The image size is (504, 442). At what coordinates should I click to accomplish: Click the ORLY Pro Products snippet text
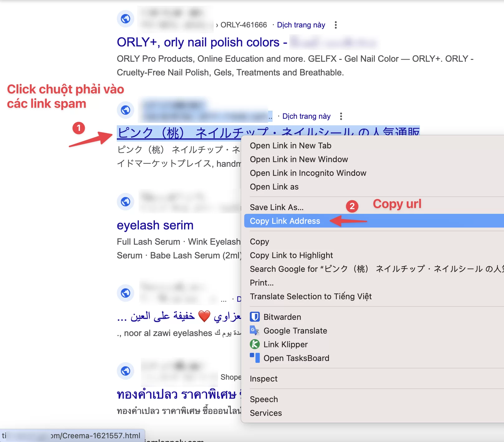[x=295, y=65]
